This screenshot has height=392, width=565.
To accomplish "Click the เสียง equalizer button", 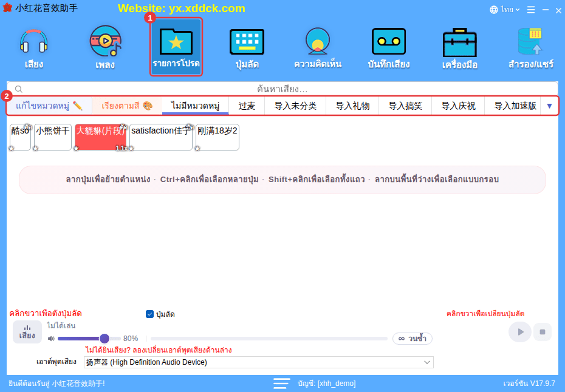I will pyautogui.click(x=27, y=332).
